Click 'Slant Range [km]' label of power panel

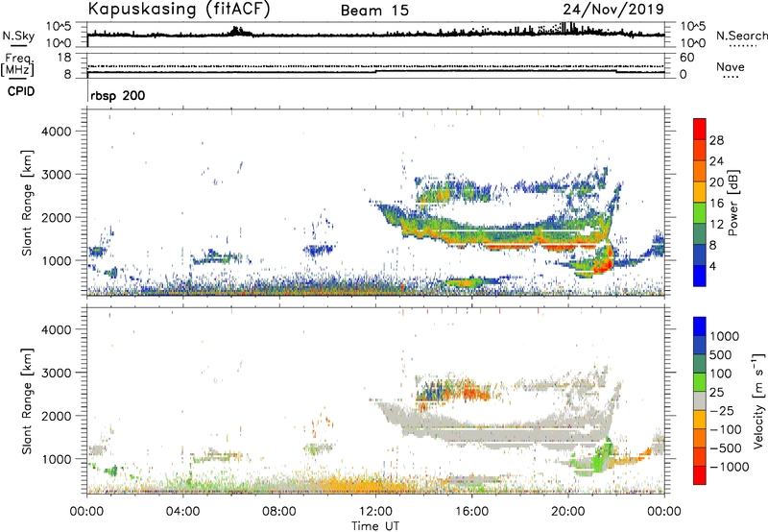point(27,203)
